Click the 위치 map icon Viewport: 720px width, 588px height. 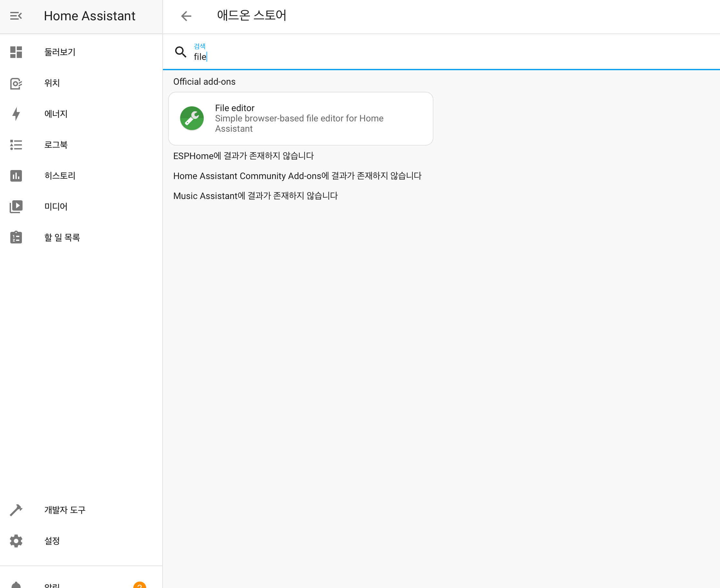[x=16, y=83]
